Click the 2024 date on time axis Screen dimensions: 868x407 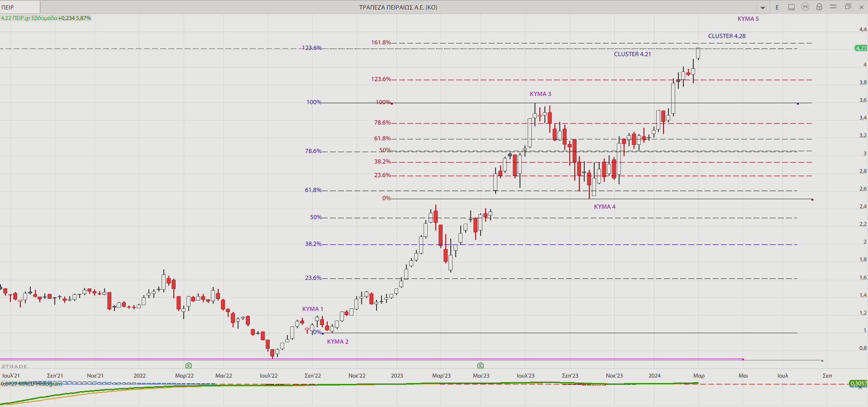654,376
